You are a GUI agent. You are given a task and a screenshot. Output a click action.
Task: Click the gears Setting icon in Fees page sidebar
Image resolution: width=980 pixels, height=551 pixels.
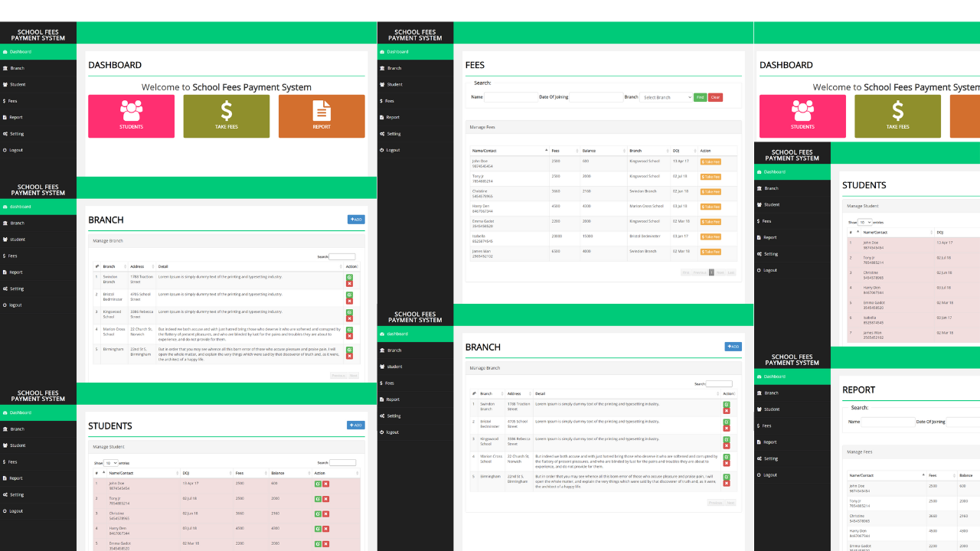coord(382,134)
